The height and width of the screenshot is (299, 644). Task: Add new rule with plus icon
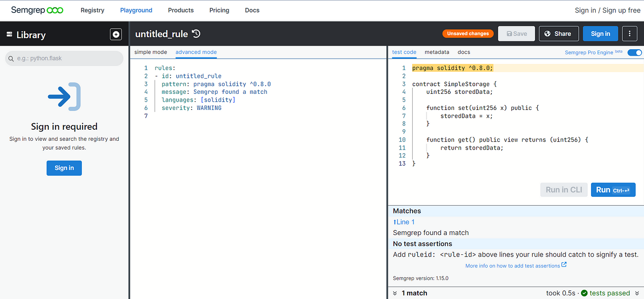[116, 34]
